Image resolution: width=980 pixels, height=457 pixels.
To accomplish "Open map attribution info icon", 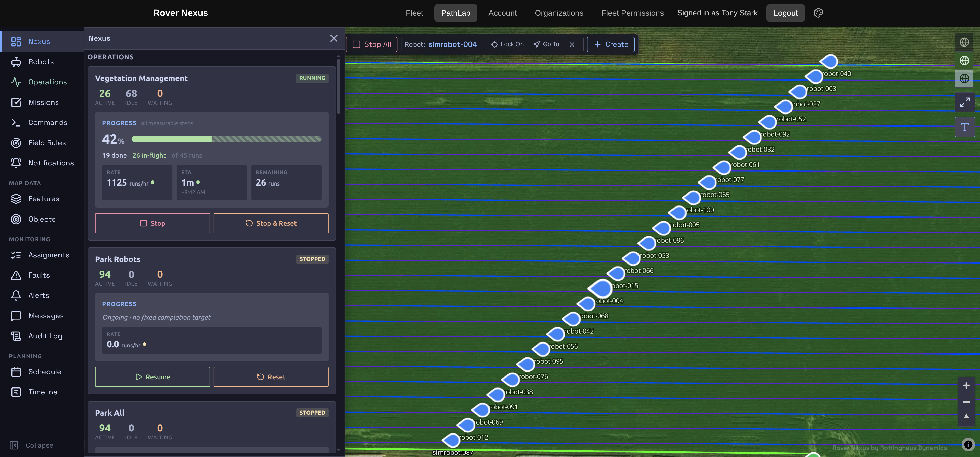I will coord(968,444).
